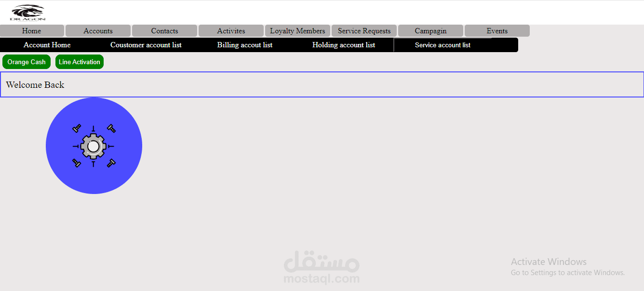Open Billing accout list

tap(245, 45)
